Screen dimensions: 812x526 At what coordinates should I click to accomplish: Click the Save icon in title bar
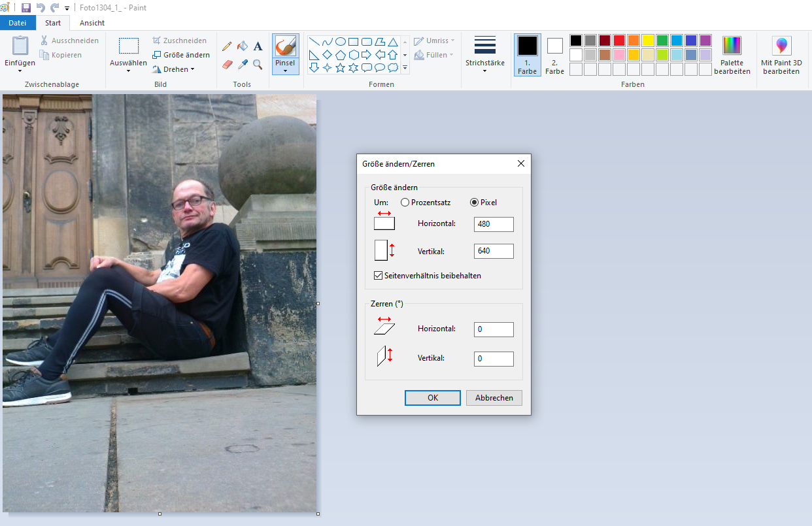[x=26, y=8]
